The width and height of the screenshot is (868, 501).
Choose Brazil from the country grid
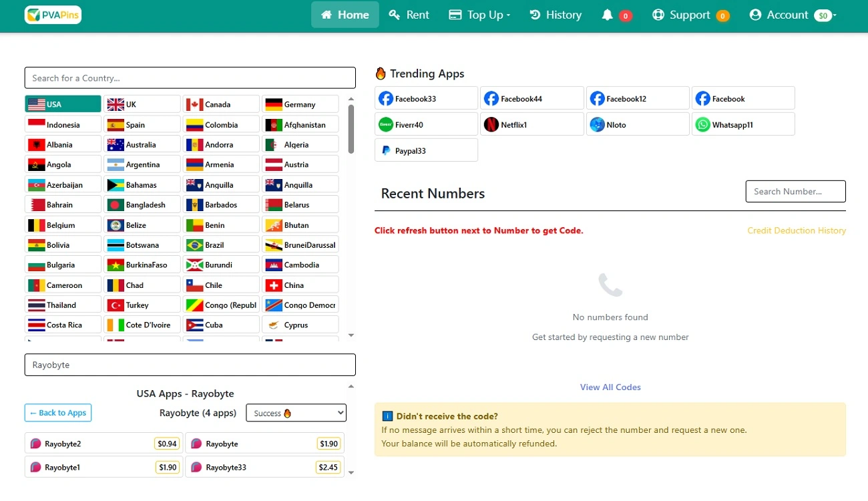tap(221, 245)
